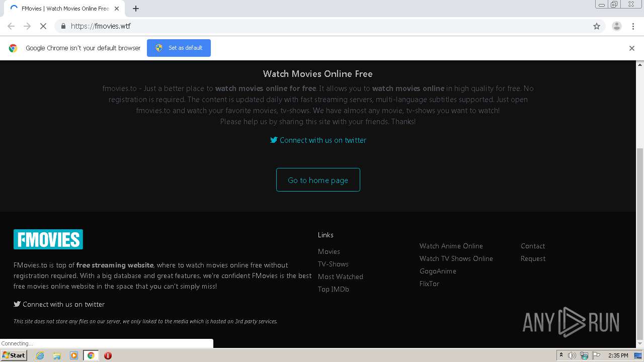The width and height of the screenshot is (644, 362).
Task: Open the media player taskbar icon
Action: pos(74,355)
